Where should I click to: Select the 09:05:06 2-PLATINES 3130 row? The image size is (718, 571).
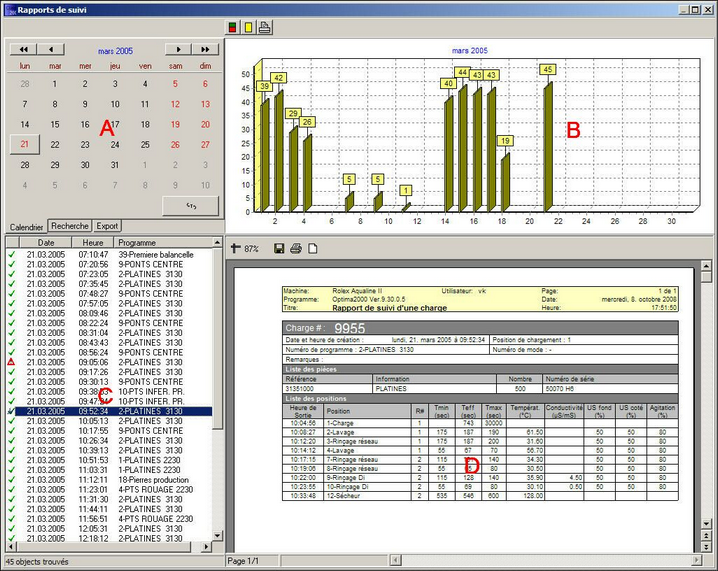pos(110,362)
